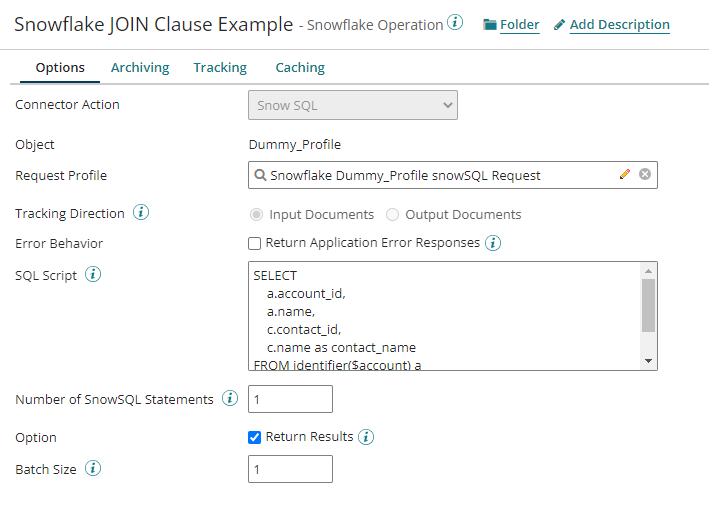Show Return Application Error Responses info
Viewport: 709px width, 521px height.
click(493, 243)
